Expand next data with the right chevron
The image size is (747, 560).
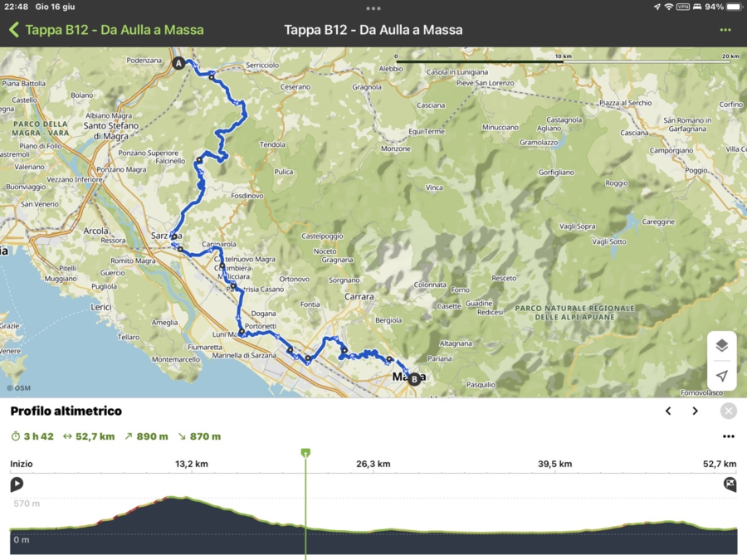coord(696,411)
